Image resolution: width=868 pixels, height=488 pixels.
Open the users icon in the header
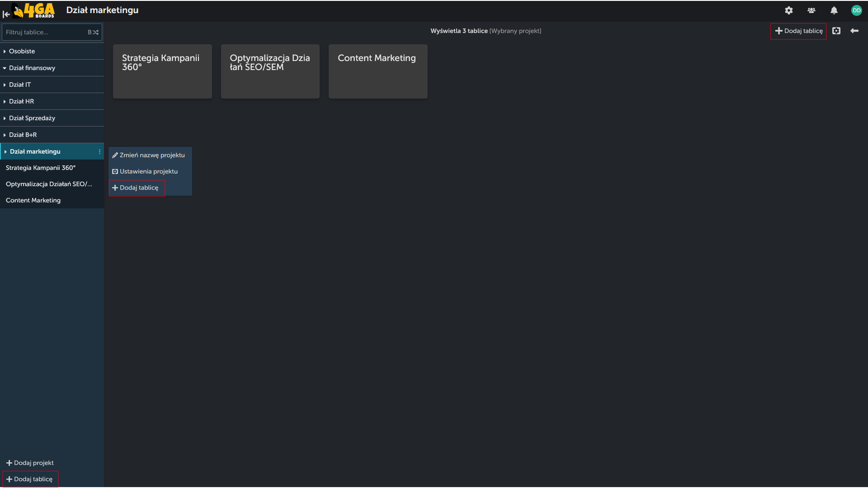[x=811, y=10]
